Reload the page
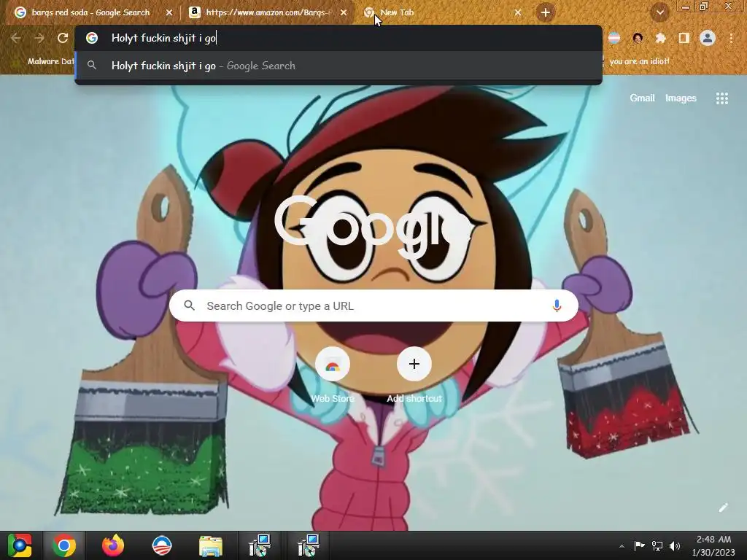The width and height of the screenshot is (747, 560). click(63, 38)
